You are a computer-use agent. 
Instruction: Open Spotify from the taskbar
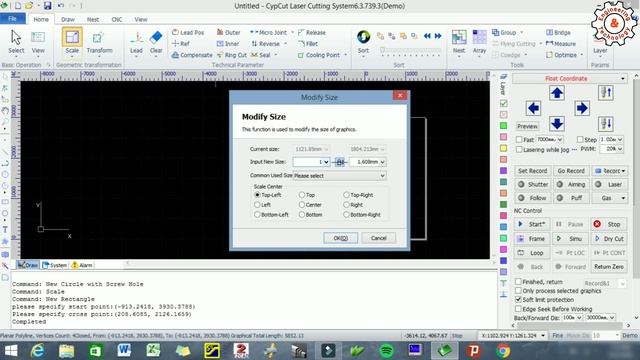[386, 351]
